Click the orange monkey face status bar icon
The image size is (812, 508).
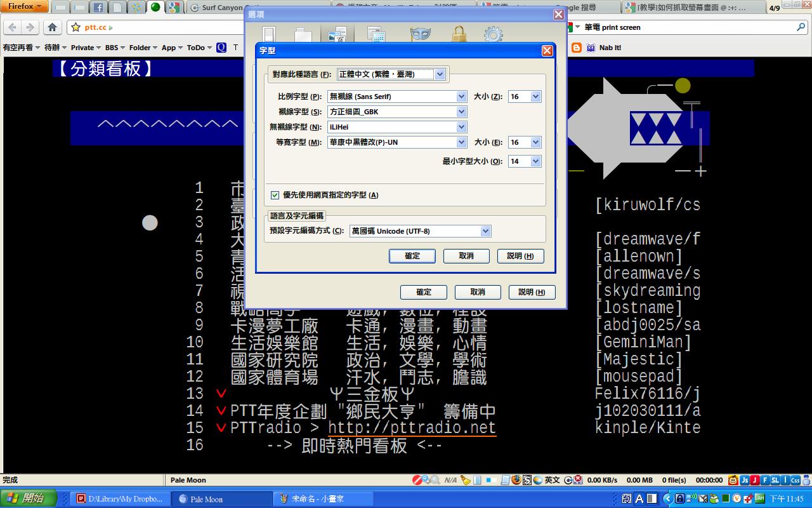733,480
